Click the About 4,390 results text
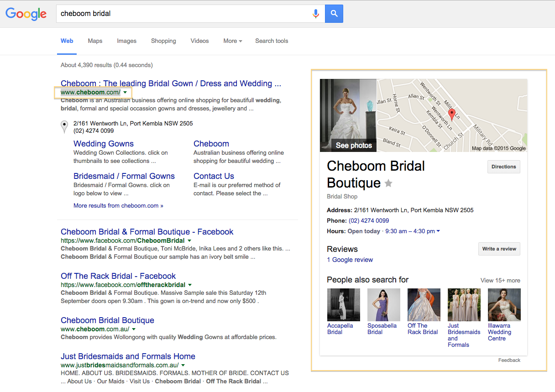The image size is (555, 392). tap(107, 65)
